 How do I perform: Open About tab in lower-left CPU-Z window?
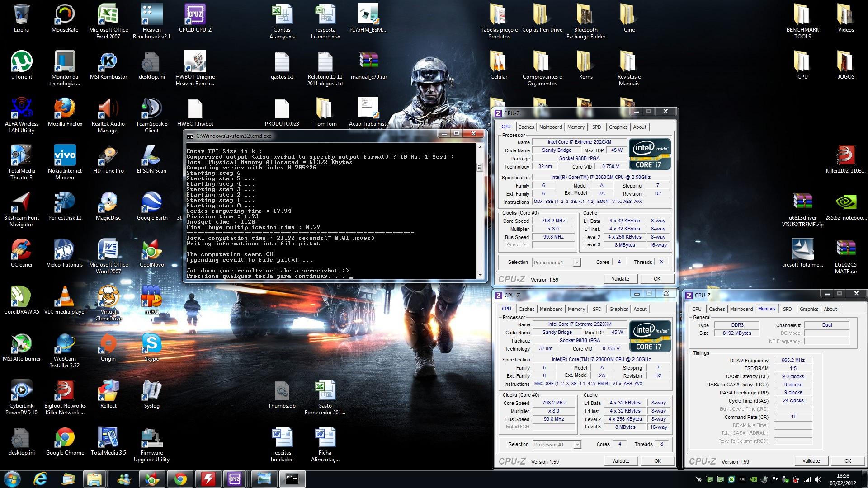click(640, 309)
